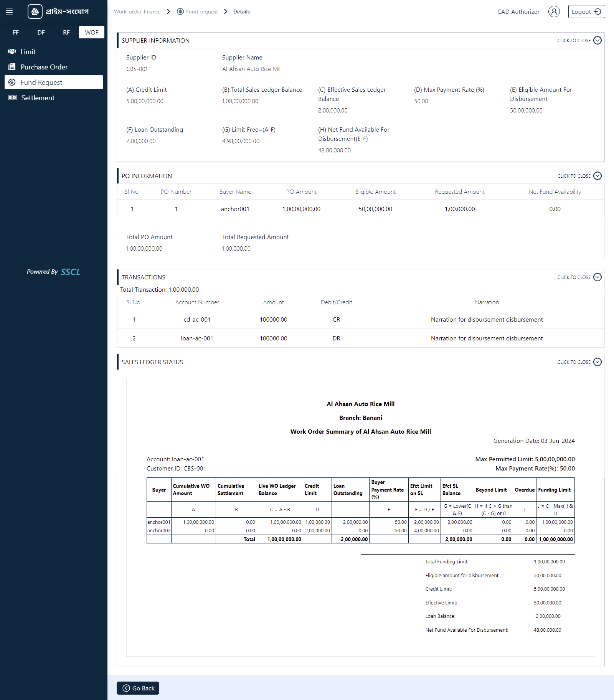Click the Purchase Order document icon

(x=12, y=67)
